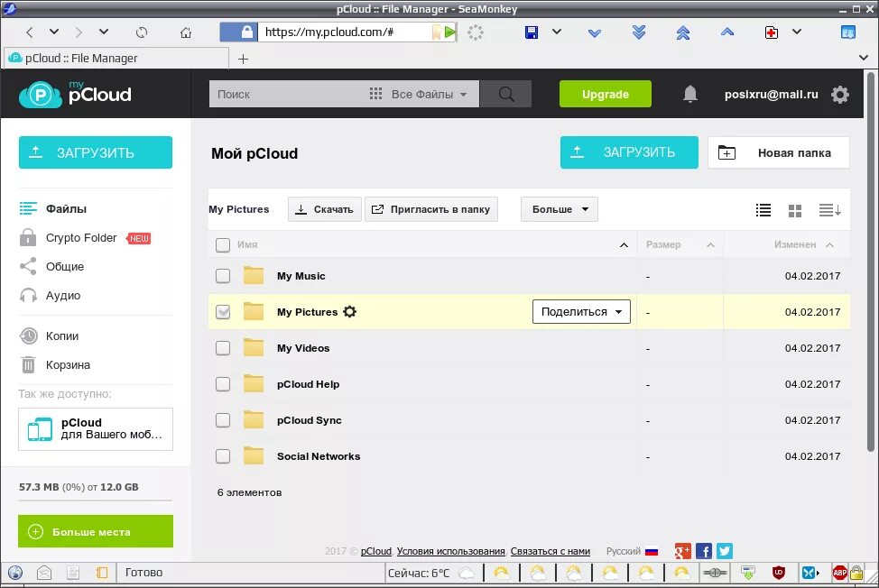Screen dimensions: 879x588
Task: Open the Mail envelope icon in status bar
Action: point(44,573)
